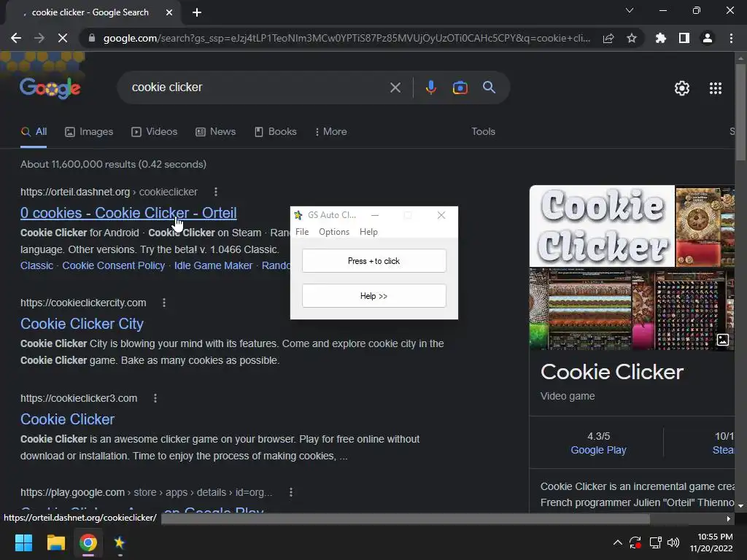Viewport: 747px width, 560px height.
Task: Open File Explorer from taskbar
Action: pos(55,542)
